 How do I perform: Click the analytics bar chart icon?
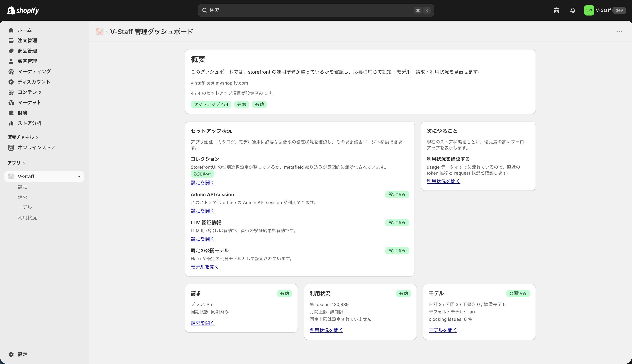pyautogui.click(x=11, y=123)
